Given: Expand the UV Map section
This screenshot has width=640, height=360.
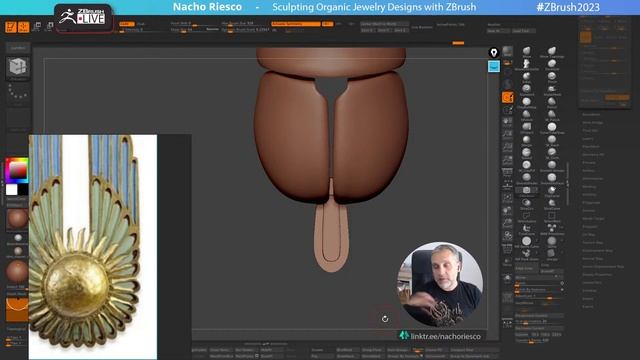Looking at the screenshot, I should 588,234.
